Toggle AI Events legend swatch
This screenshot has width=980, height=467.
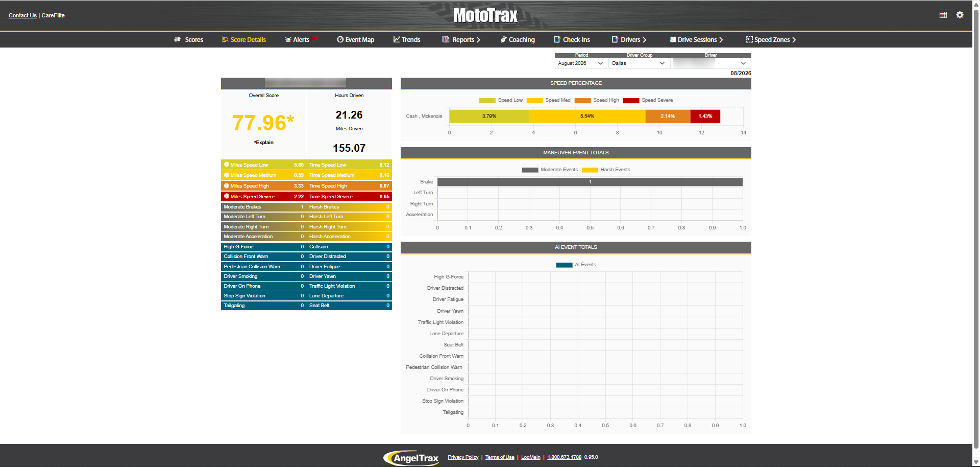pyautogui.click(x=564, y=265)
